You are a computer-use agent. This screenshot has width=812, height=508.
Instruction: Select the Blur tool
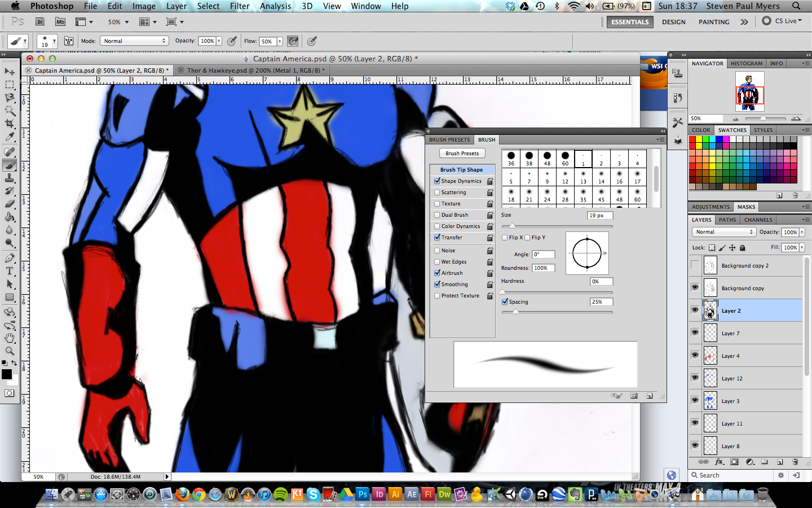pyautogui.click(x=10, y=230)
